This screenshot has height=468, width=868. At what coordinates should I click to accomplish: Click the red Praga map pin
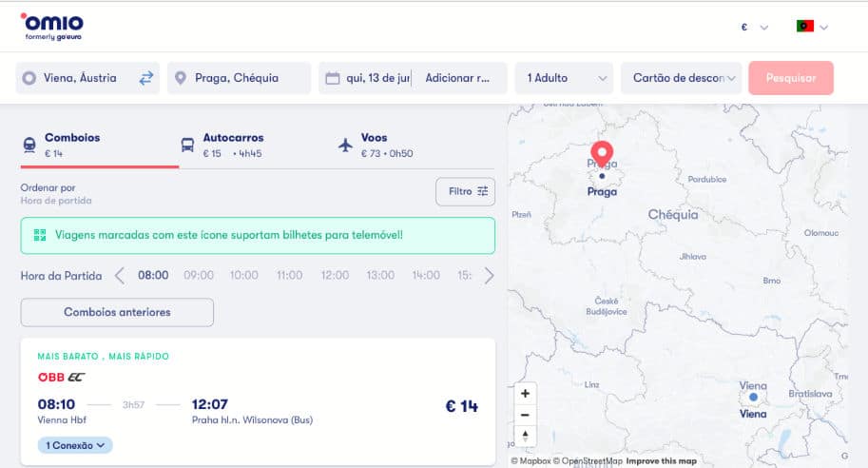(x=602, y=154)
